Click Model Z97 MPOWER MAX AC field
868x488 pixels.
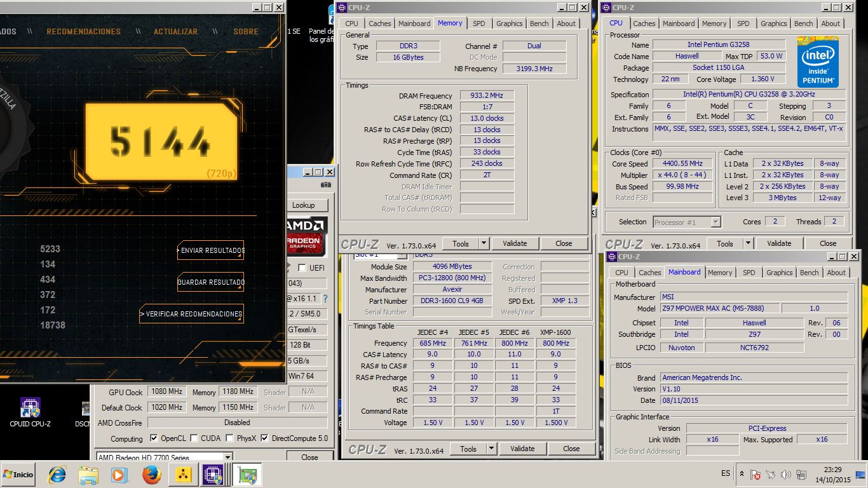[x=719, y=308]
